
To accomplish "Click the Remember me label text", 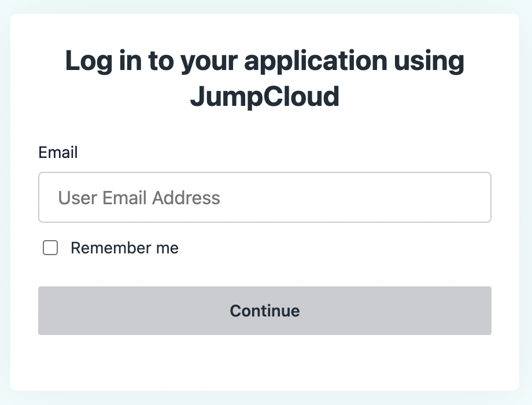I will [x=124, y=248].
